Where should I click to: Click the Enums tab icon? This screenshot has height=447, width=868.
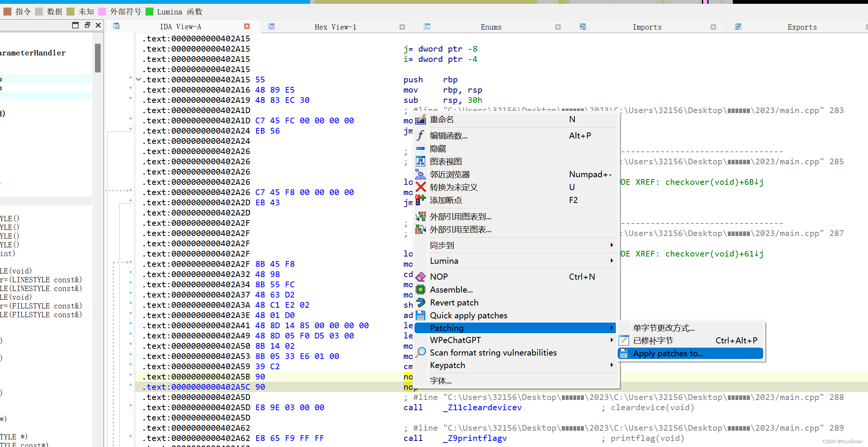[427, 27]
